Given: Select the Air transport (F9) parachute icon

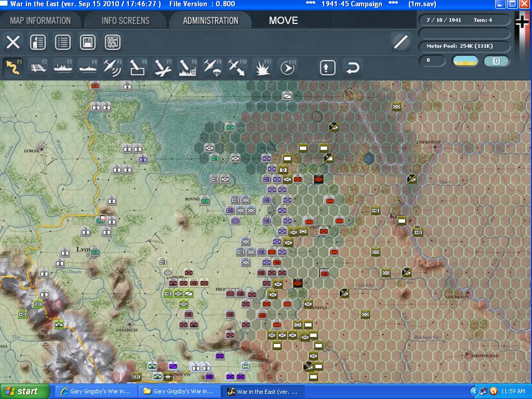Looking at the screenshot, I should click(212, 67).
